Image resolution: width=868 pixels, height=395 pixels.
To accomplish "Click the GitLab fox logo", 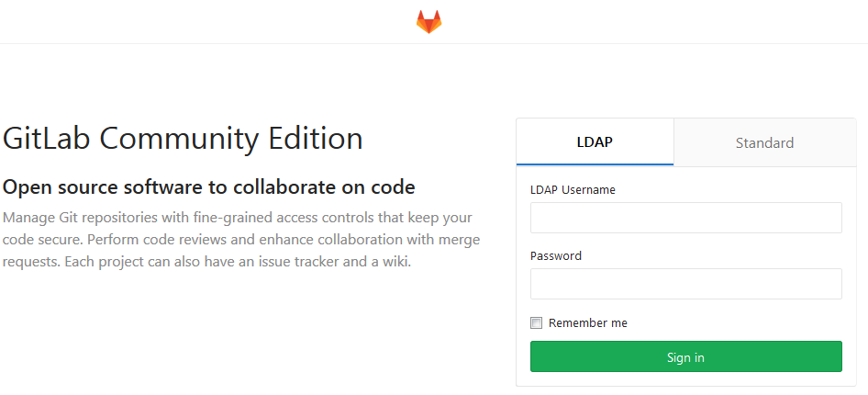I will (x=428, y=22).
